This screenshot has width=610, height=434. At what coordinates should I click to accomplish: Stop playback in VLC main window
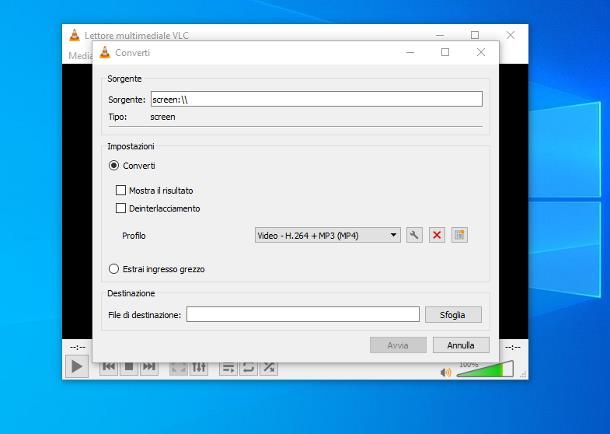129,367
